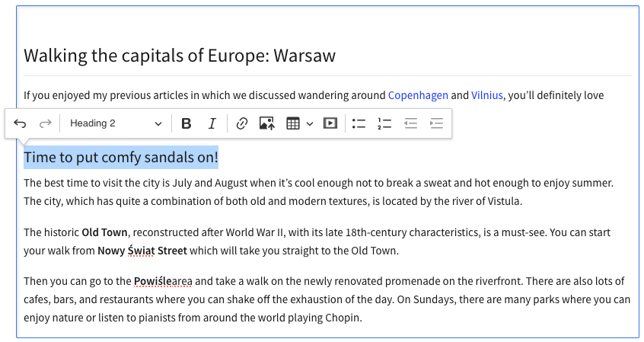Open the Heading 2 style dropdown
Viewport: 644px width, 342px height.
[x=116, y=123]
